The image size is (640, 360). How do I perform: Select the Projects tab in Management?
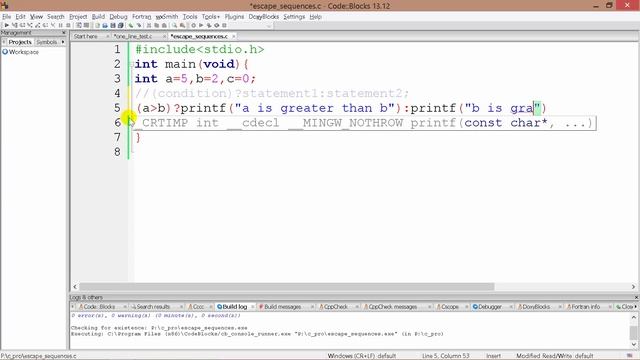[x=20, y=42]
